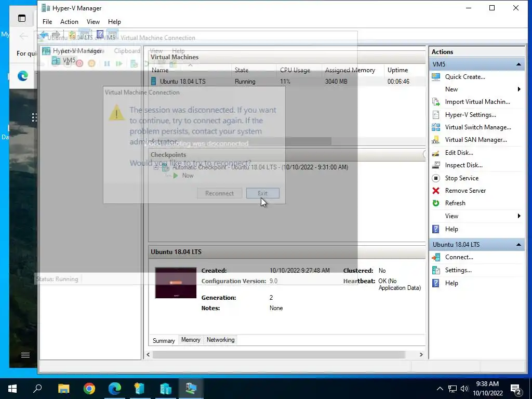The image size is (532, 399).
Task: Switch to the Memory tab
Action: [x=191, y=340]
